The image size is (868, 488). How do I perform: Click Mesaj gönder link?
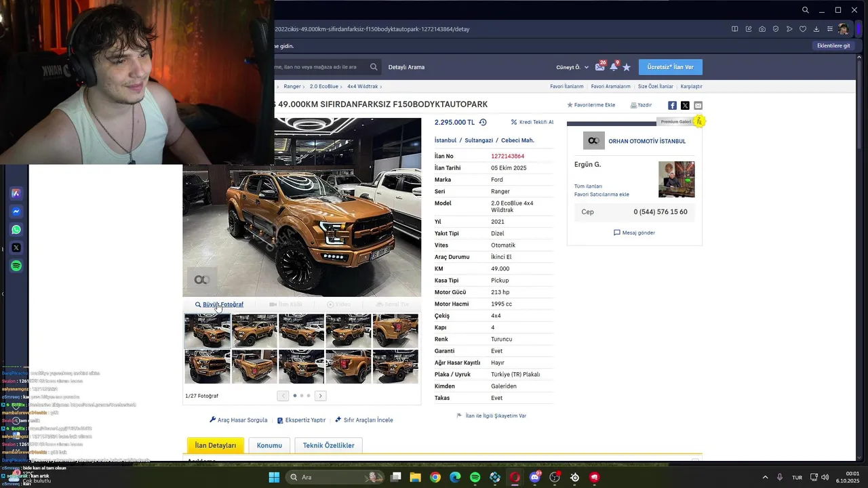point(634,232)
